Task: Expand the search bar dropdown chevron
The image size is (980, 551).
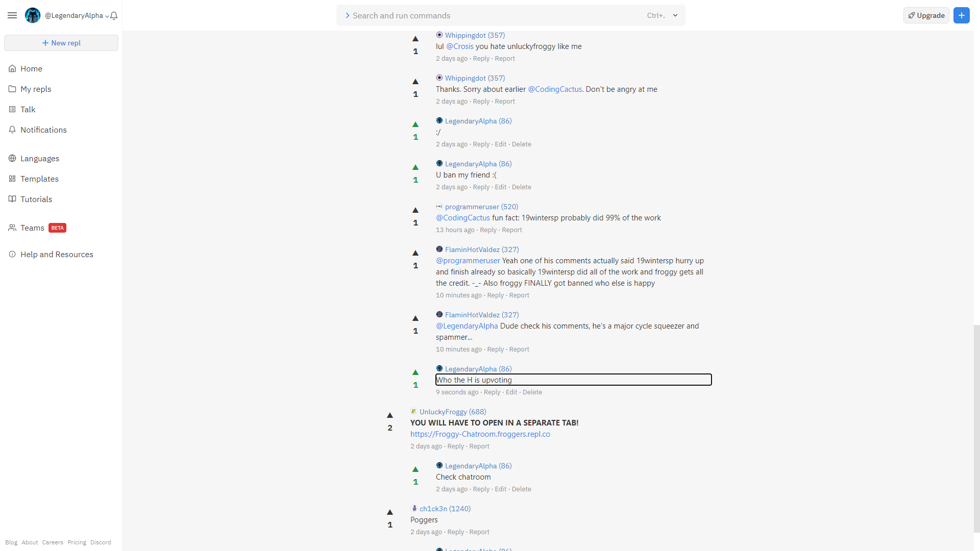Action: click(675, 15)
